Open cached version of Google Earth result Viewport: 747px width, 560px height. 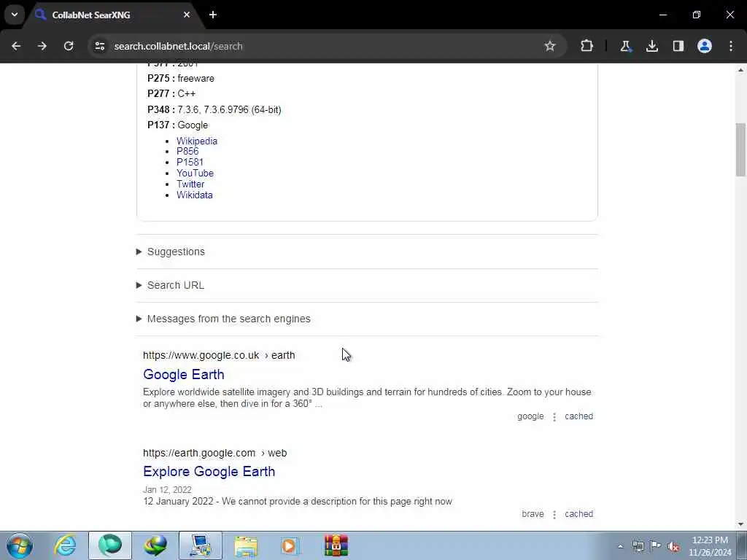(578, 416)
